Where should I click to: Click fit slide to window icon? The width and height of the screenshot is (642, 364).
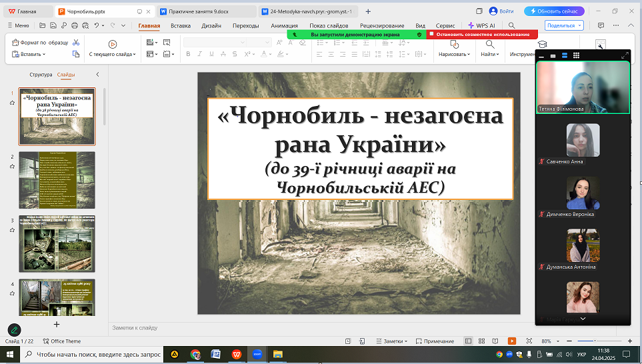[529, 341]
